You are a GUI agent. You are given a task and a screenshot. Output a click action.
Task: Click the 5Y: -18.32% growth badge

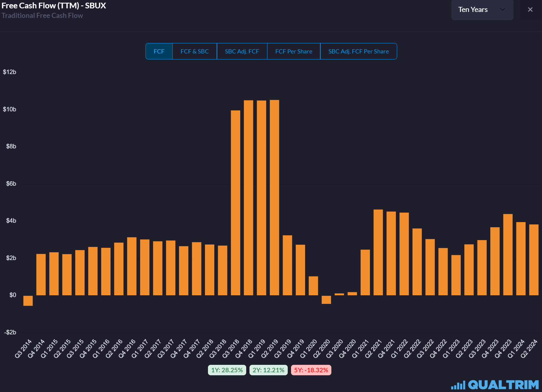point(311,370)
